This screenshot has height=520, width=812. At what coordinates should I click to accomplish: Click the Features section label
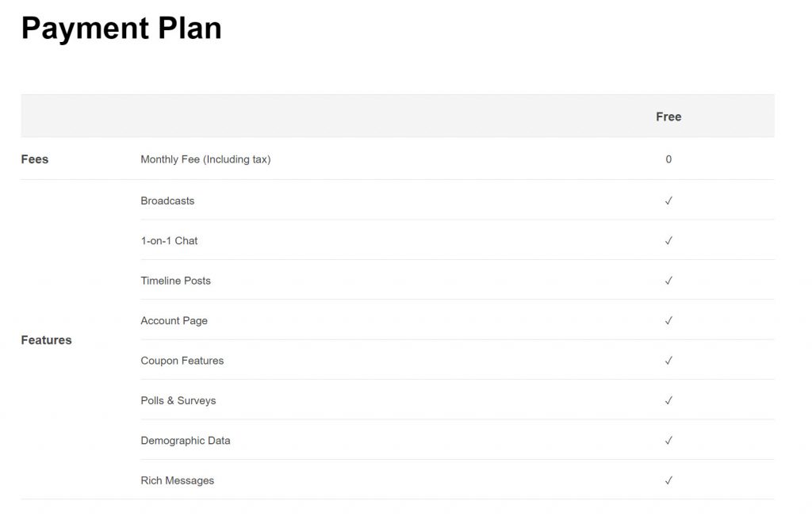[46, 340]
